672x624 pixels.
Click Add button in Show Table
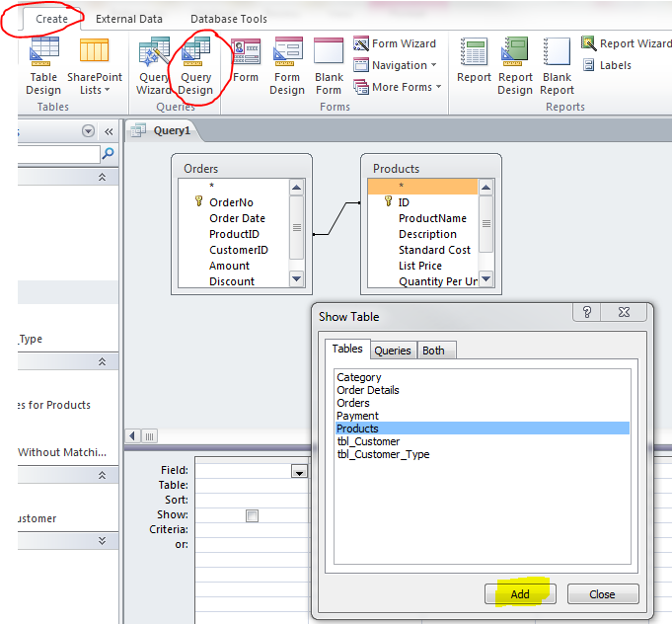coord(520,594)
